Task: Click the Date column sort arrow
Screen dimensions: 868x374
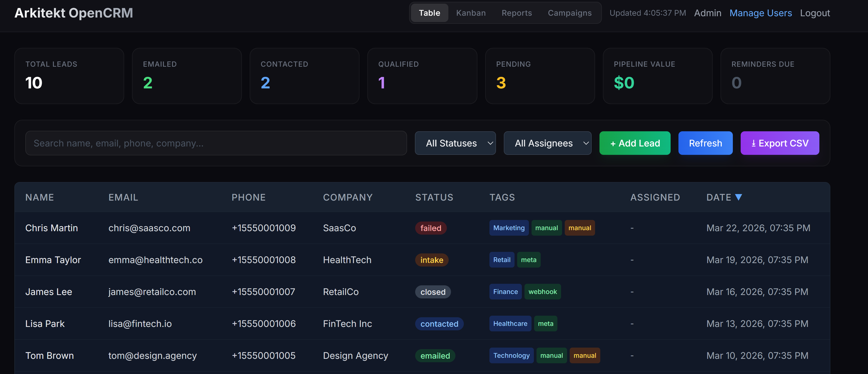Action: click(739, 197)
